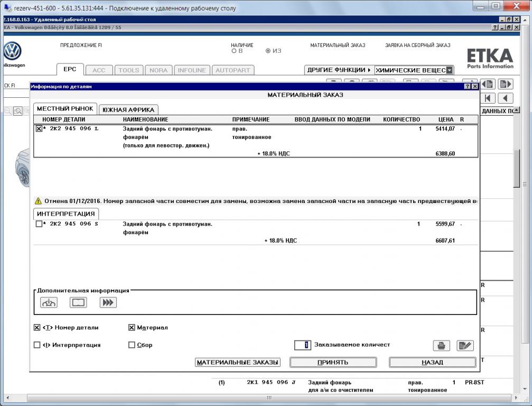Toggle the Материал checkbox
The height and width of the screenshot is (406, 532).
coord(132,328)
